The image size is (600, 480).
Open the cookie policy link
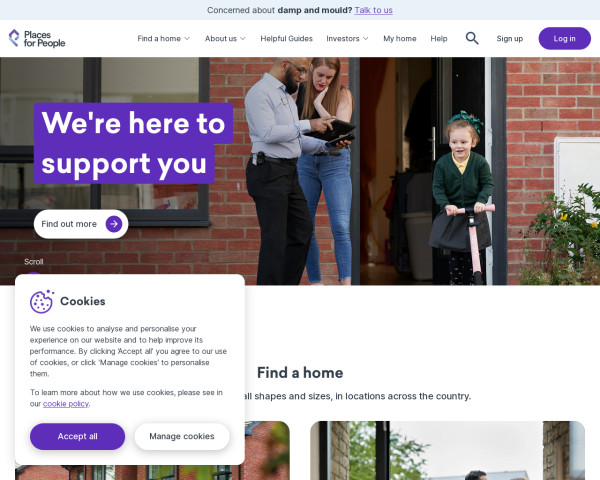66,404
